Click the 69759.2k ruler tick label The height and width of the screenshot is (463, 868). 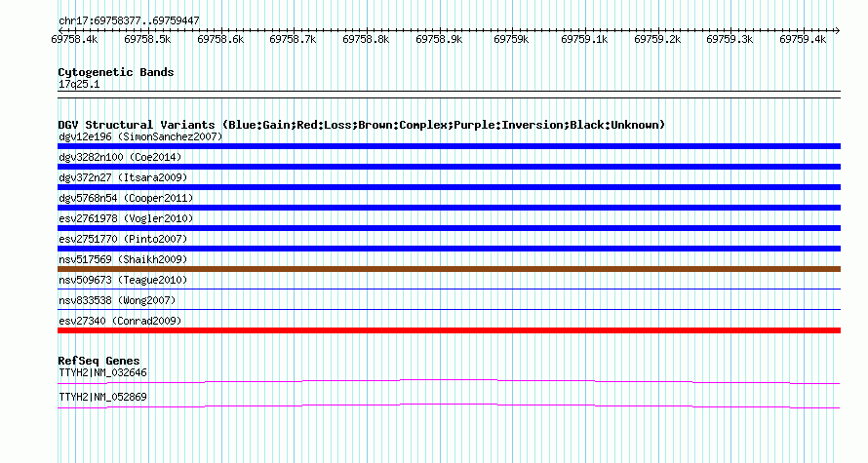[x=657, y=39]
